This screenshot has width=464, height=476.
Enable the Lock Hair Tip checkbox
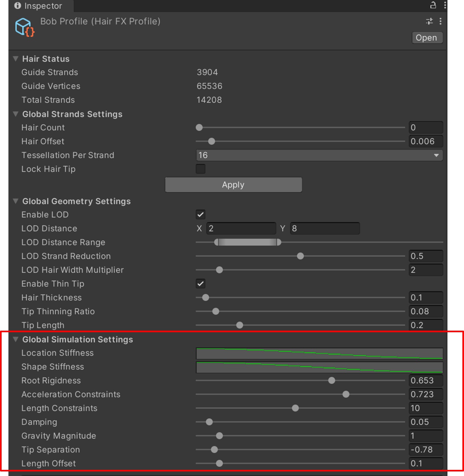(x=200, y=169)
